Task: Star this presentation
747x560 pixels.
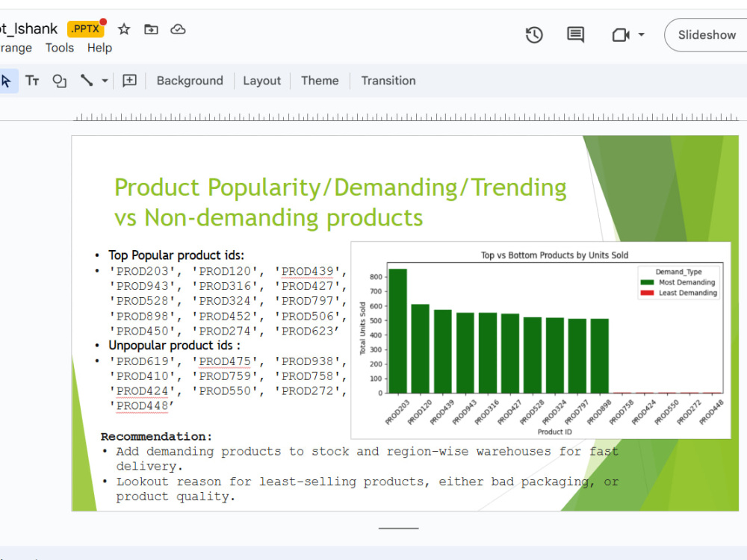Action: click(x=124, y=30)
